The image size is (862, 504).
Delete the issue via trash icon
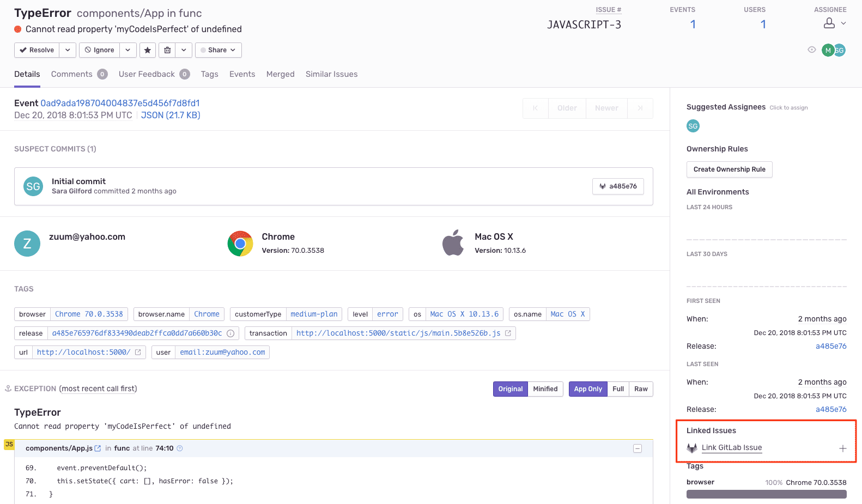click(167, 50)
